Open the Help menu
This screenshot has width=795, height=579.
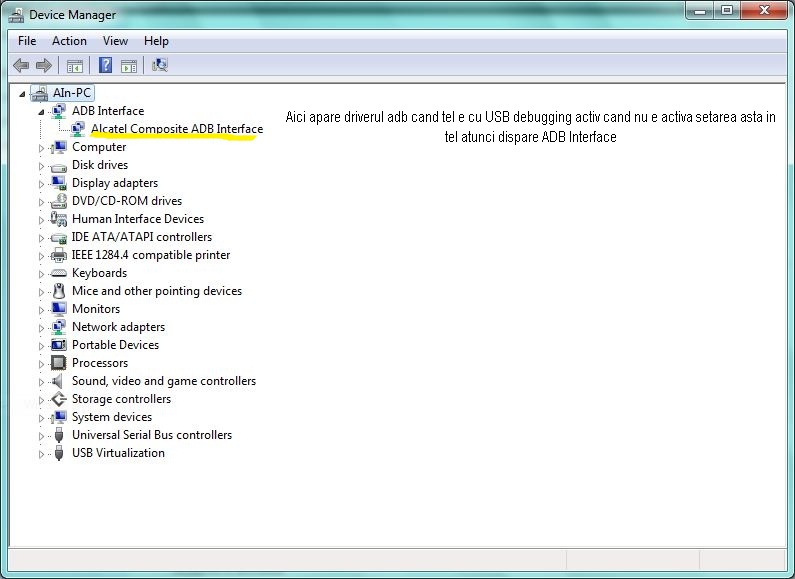coord(156,41)
